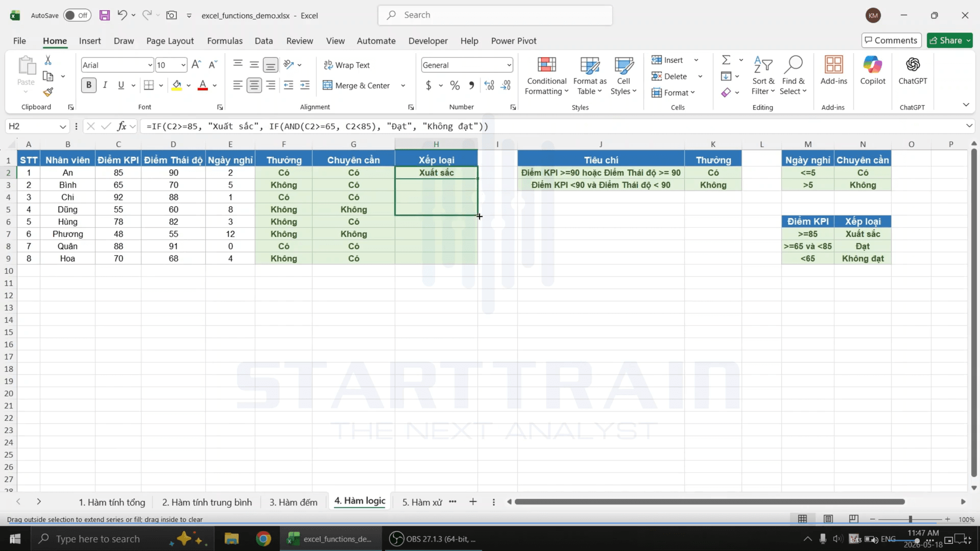Click the Decrease Indent icon
This screenshot has width=980, height=551.
point(289,85)
